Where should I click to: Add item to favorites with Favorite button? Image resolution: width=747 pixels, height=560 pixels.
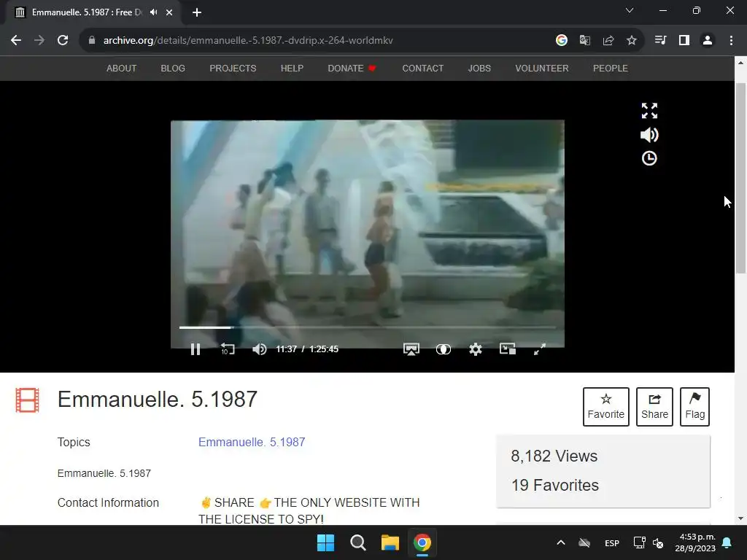click(x=606, y=407)
